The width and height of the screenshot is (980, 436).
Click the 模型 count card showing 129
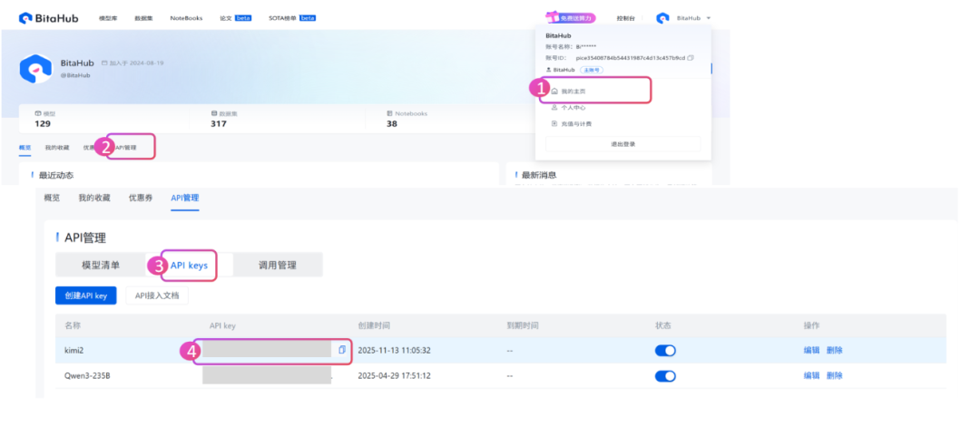pyautogui.click(x=103, y=119)
